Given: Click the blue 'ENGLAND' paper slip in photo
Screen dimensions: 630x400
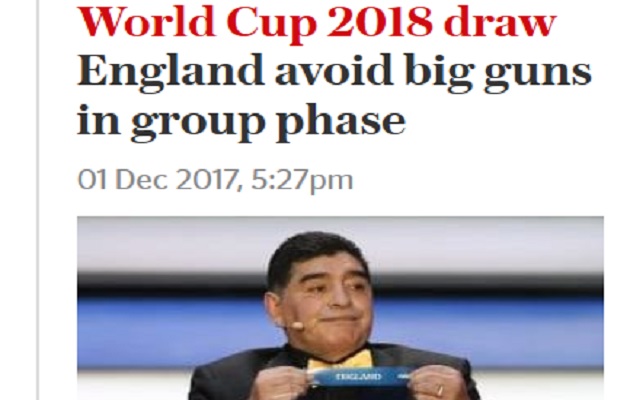Looking at the screenshot, I should click(x=359, y=377).
